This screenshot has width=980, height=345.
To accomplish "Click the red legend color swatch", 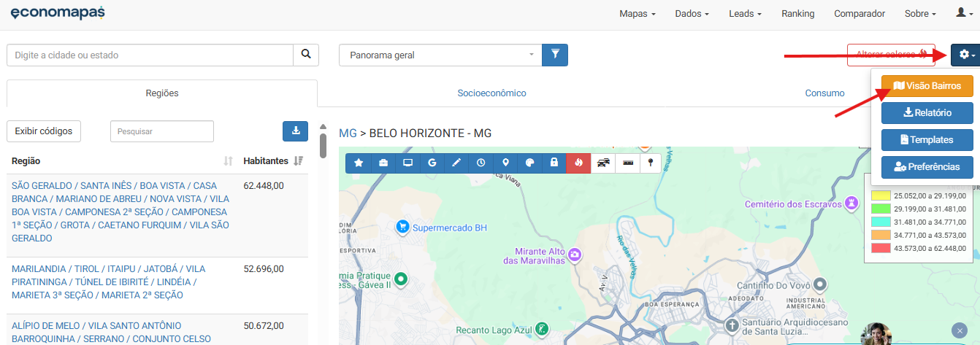I will point(881,249).
